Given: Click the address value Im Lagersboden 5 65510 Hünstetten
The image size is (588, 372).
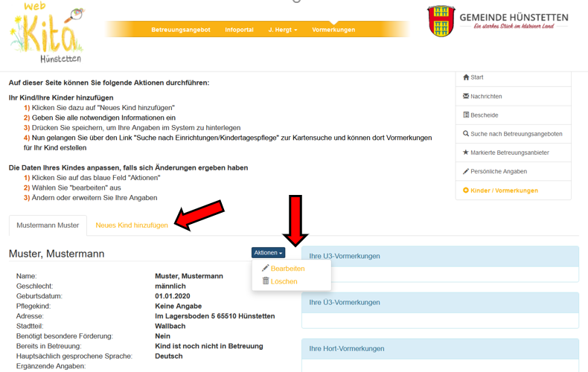Looking at the screenshot, I should click(x=215, y=316).
